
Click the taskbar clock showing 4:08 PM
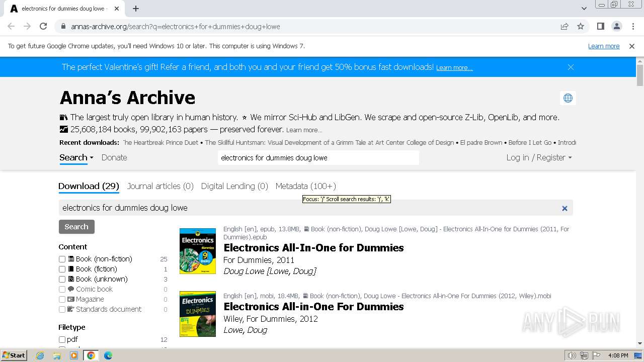(x=618, y=355)
